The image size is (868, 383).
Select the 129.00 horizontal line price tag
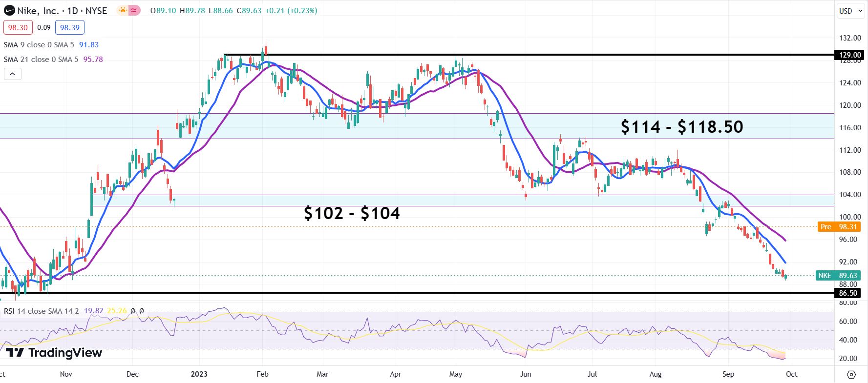(849, 55)
